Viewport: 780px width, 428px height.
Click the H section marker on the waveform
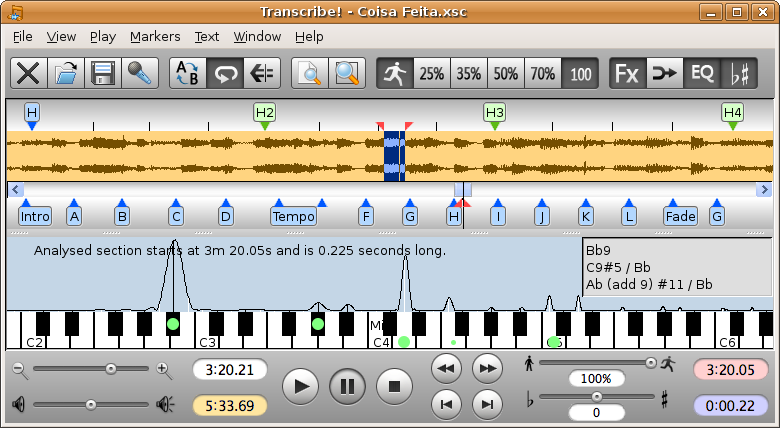[x=32, y=112]
